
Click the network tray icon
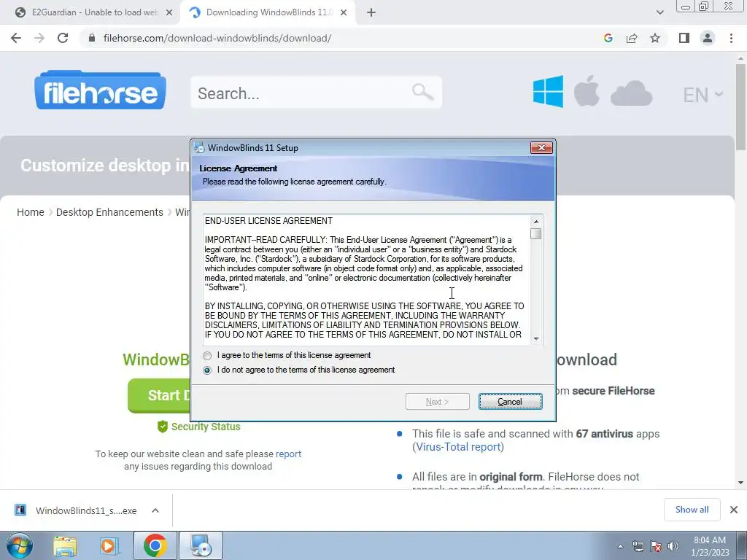638,546
